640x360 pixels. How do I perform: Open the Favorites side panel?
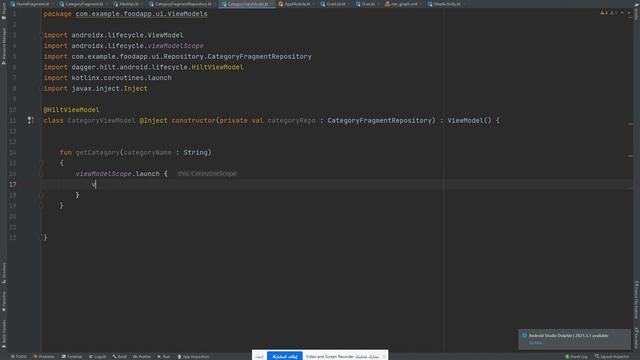4,301
